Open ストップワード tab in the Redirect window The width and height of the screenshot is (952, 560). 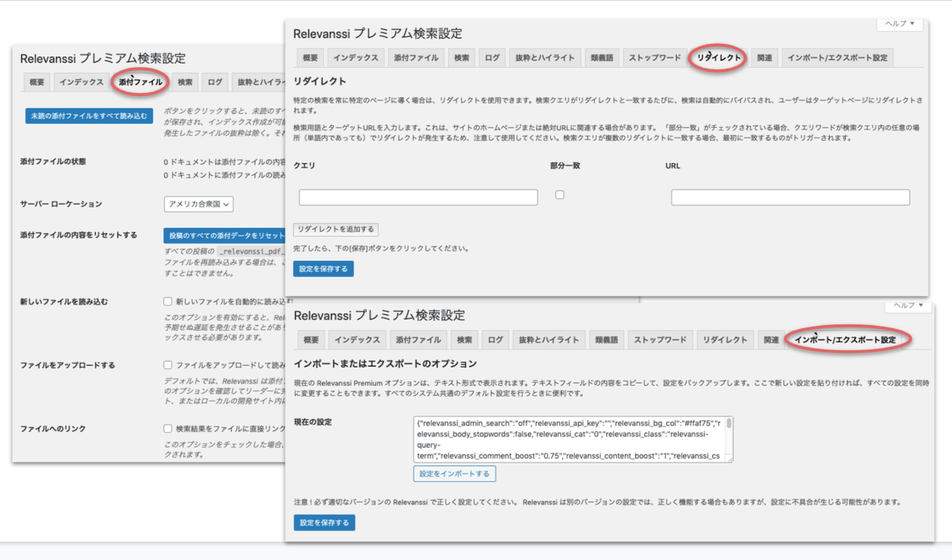[x=655, y=58]
